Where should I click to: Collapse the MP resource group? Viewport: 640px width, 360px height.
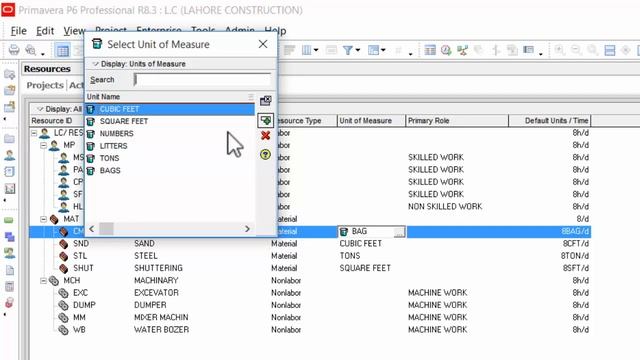point(43,145)
